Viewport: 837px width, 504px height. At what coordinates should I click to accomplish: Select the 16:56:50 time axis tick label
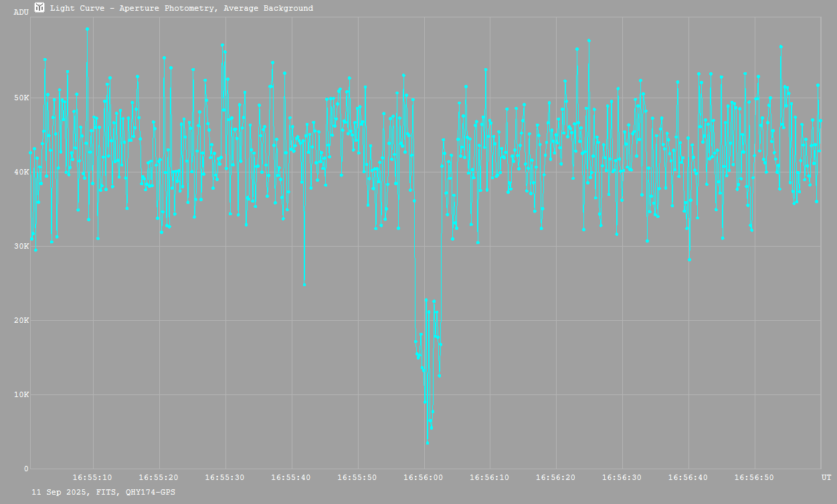[x=755, y=477]
